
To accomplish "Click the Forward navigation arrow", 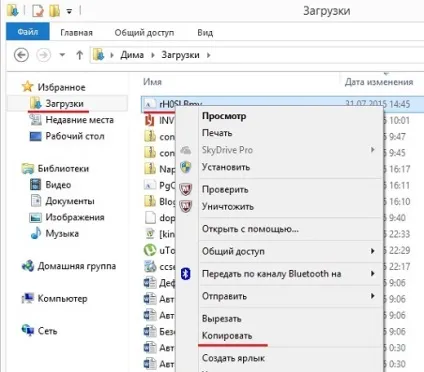I will pos(44,55).
